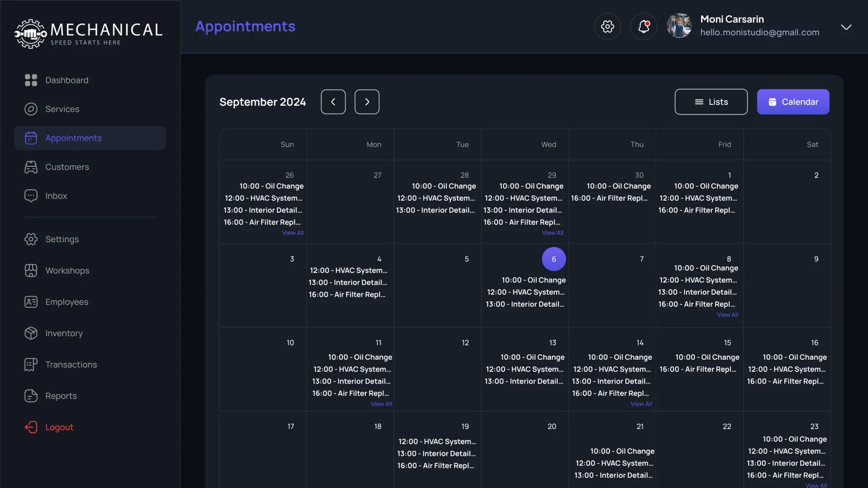The image size is (868, 488).
Task: Expand the account dropdown arrow
Action: click(846, 27)
